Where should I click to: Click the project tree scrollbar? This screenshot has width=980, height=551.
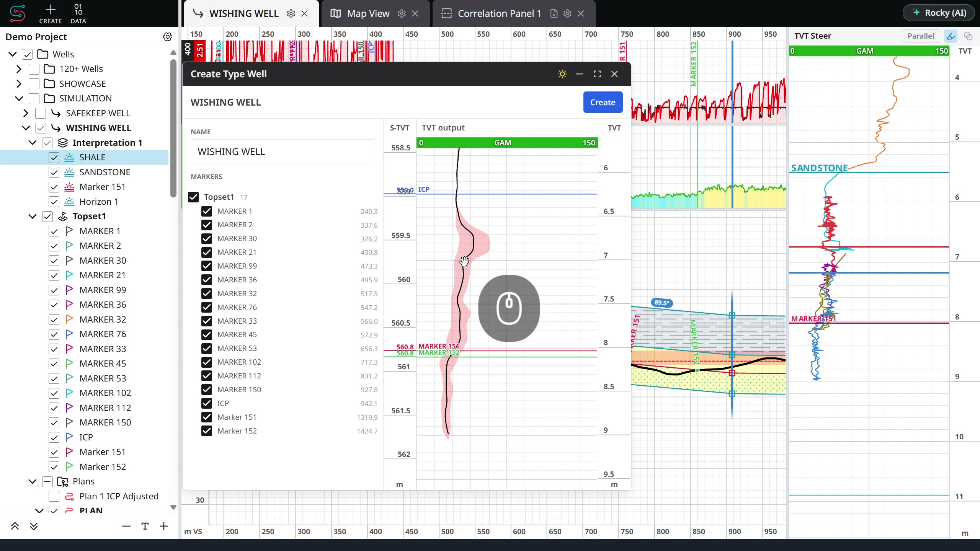pyautogui.click(x=173, y=128)
